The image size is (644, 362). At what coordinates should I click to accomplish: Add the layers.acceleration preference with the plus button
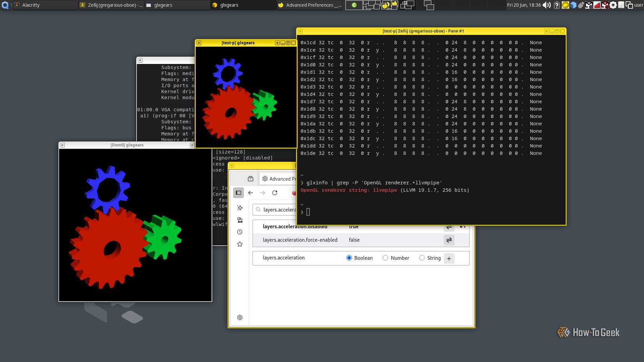[449, 258]
